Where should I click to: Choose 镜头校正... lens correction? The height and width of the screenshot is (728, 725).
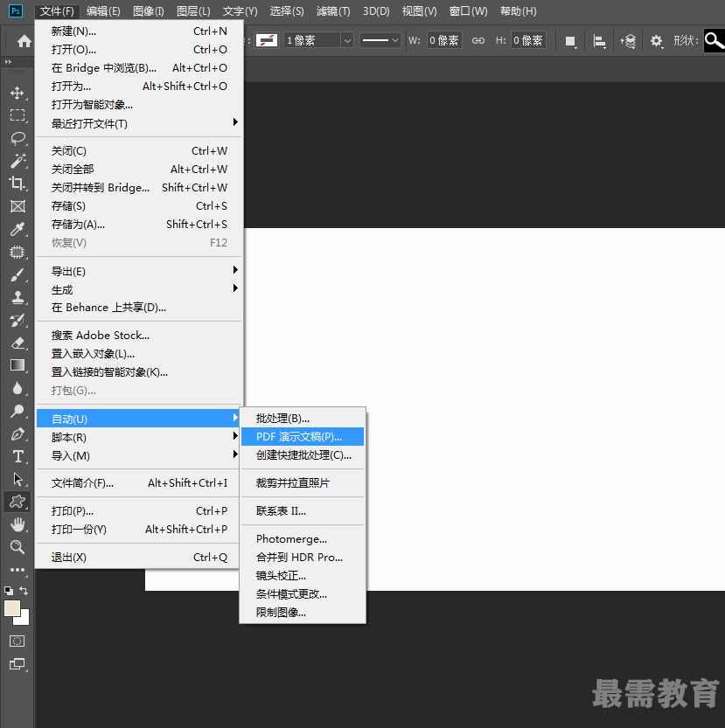[303, 576]
